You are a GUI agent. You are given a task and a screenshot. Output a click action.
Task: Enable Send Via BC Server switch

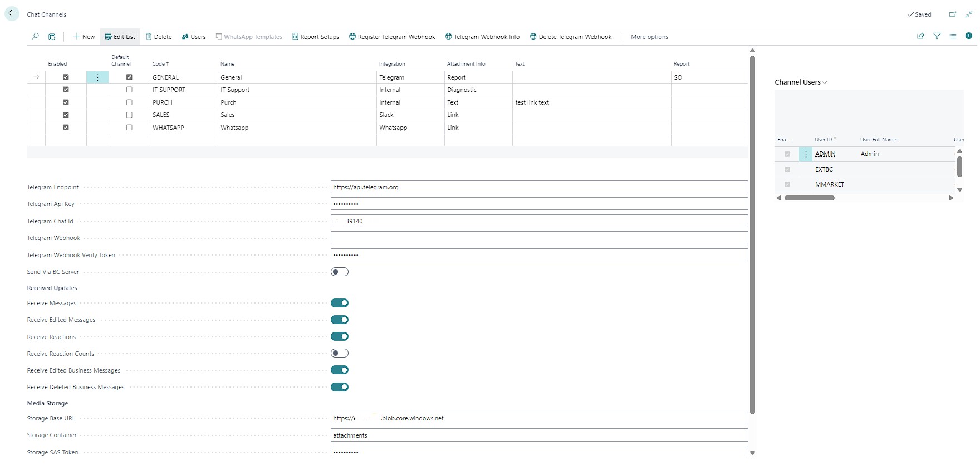click(340, 272)
